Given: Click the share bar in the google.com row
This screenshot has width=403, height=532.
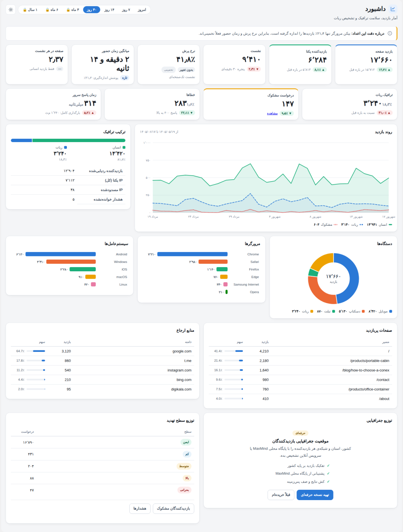Looking at the screenshot, I should pos(36,351).
